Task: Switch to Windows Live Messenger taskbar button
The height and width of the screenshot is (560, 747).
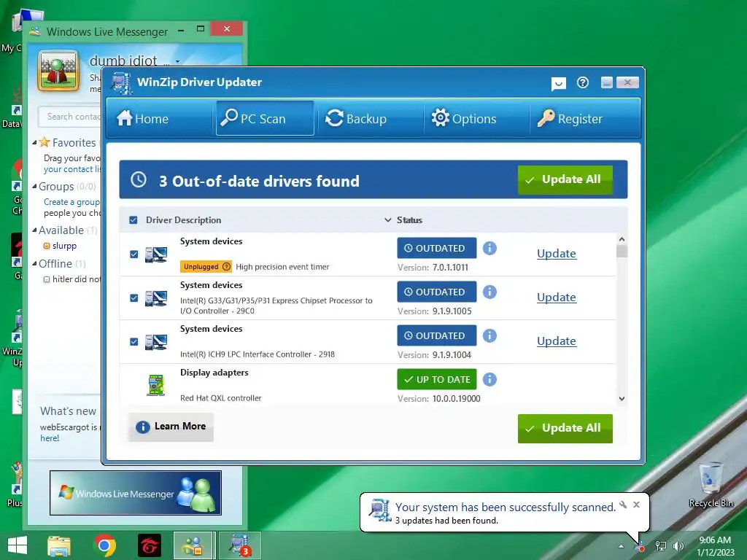Action: point(193,545)
